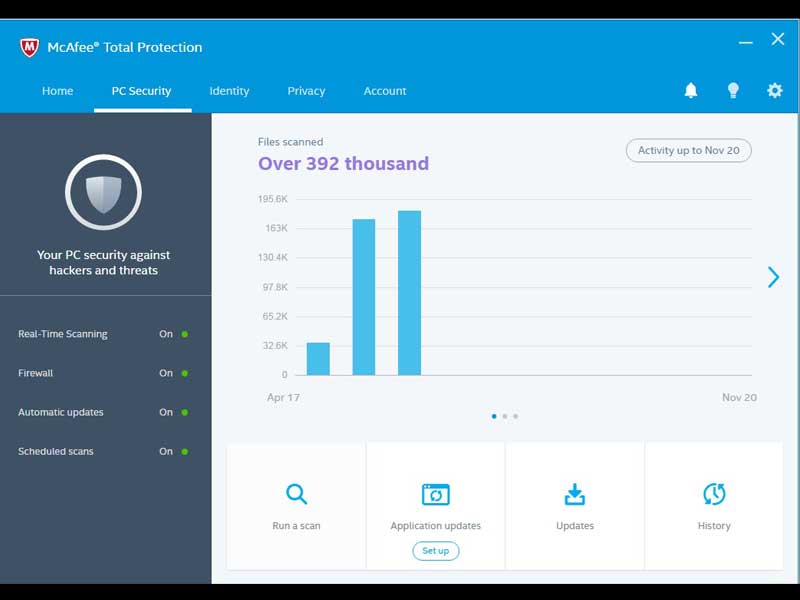Open the notifications bell icon
This screenshot has width=800, height=600.
pos(691,91)
